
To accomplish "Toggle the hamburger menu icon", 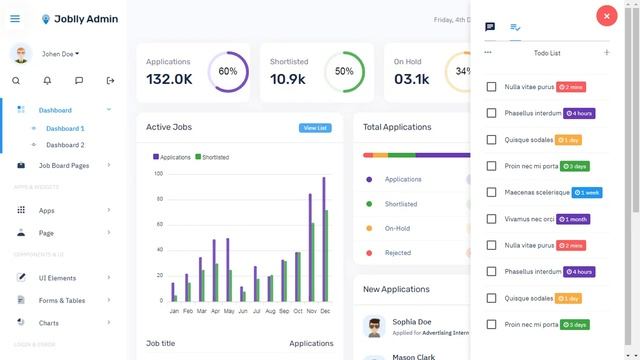I will point(15,19).
